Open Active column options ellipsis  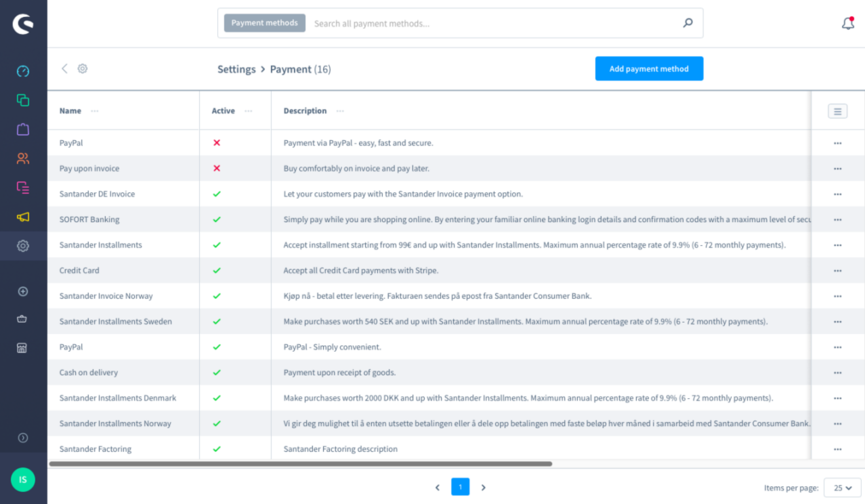[249, 111]
